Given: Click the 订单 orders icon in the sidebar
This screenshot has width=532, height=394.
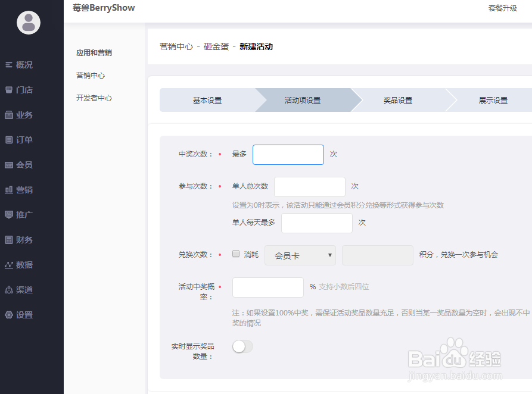Looking at the screenshot, I should pos(9,140).
